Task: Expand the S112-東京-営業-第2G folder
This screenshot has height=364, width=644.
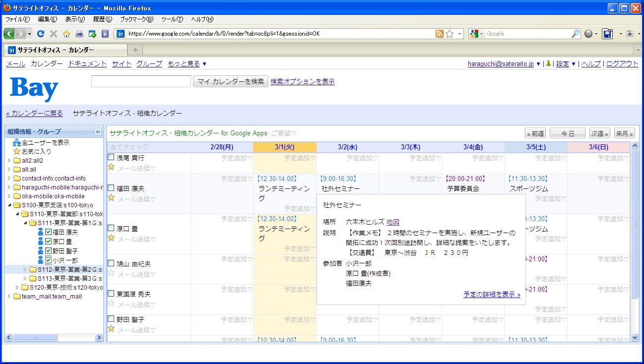Action: coord(26,270)
